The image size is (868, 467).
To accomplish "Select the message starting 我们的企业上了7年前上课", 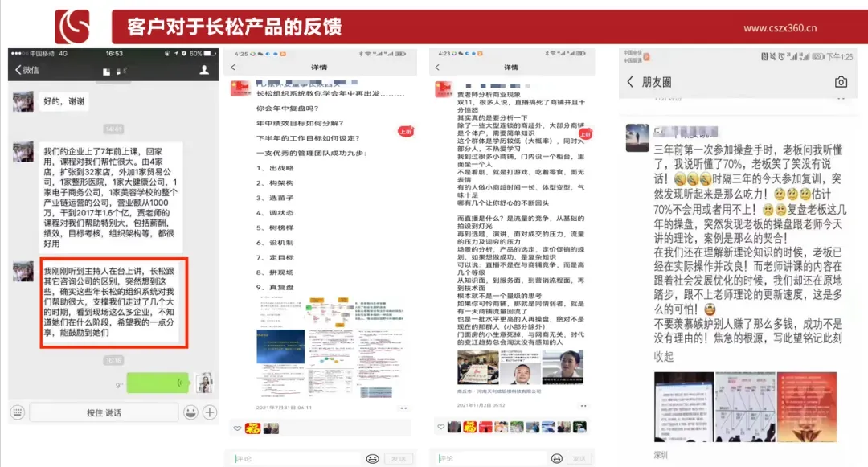I will pos(110,197).
